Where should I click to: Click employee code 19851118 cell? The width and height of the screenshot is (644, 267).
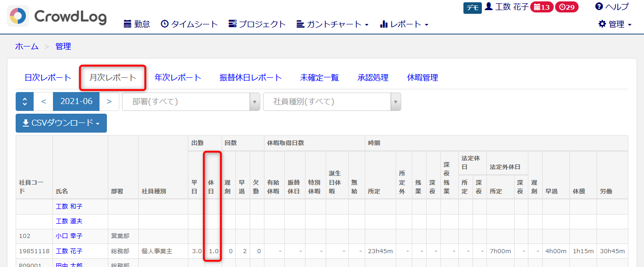tap(33, 251)
